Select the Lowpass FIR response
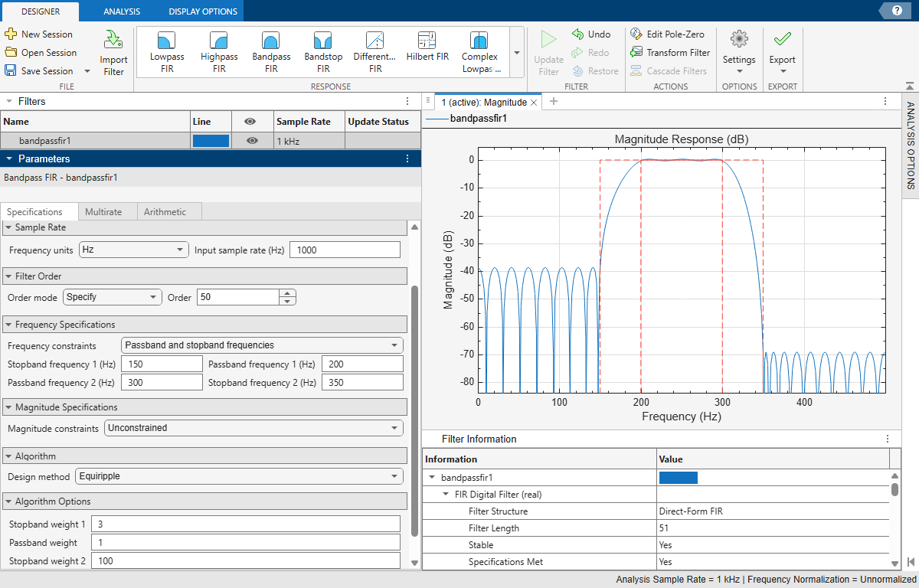This screenshot has height=588, width=919. (167, 52)
